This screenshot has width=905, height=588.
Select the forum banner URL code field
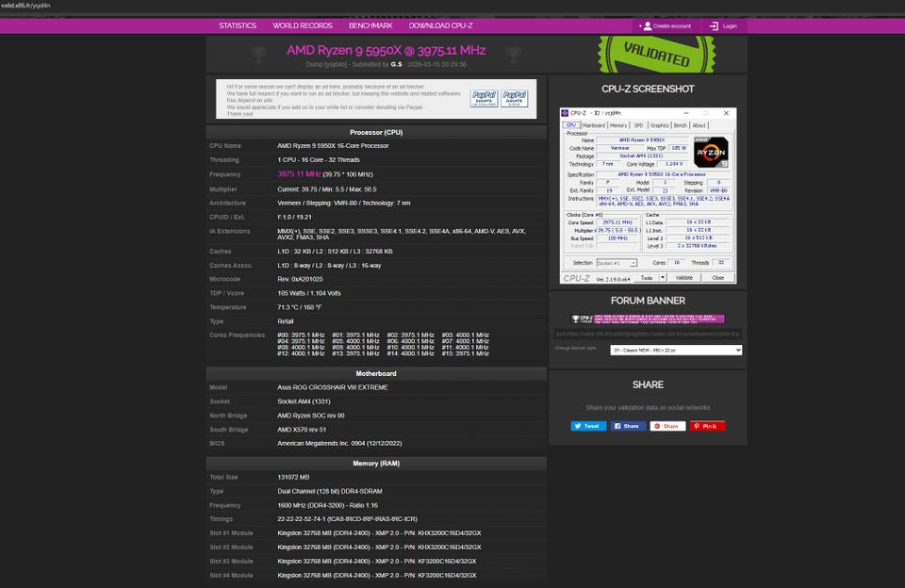[648, 335]
